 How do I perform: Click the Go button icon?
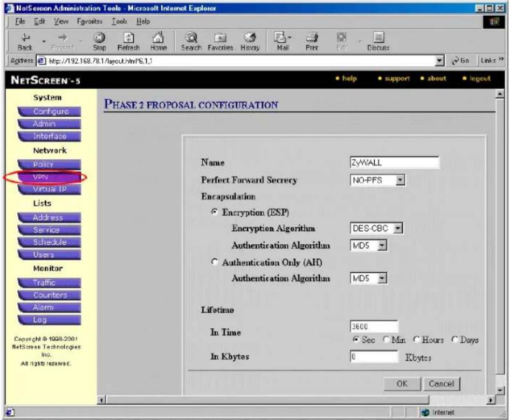[456, 61]
